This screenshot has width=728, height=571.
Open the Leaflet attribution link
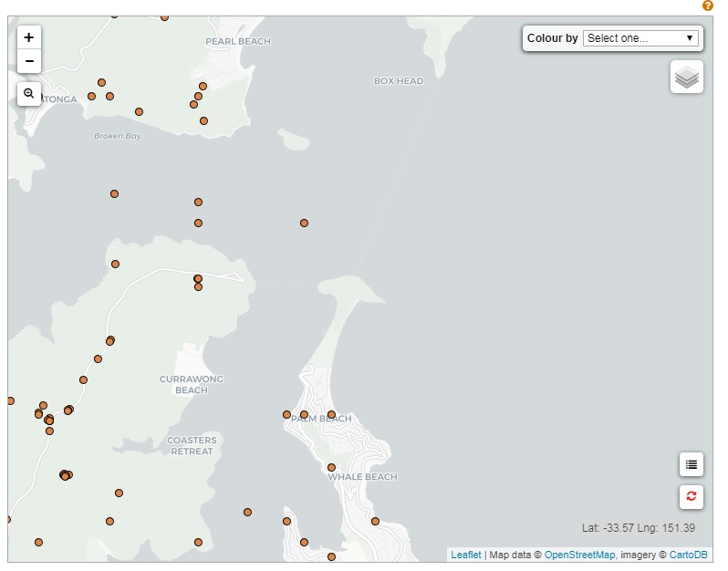pyautogui.click(x=466, y=555)
